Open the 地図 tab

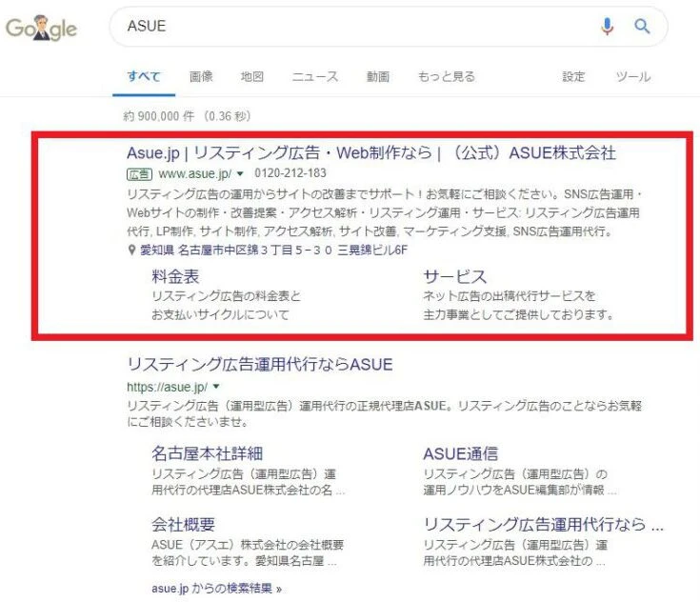[x=251, y=76]
